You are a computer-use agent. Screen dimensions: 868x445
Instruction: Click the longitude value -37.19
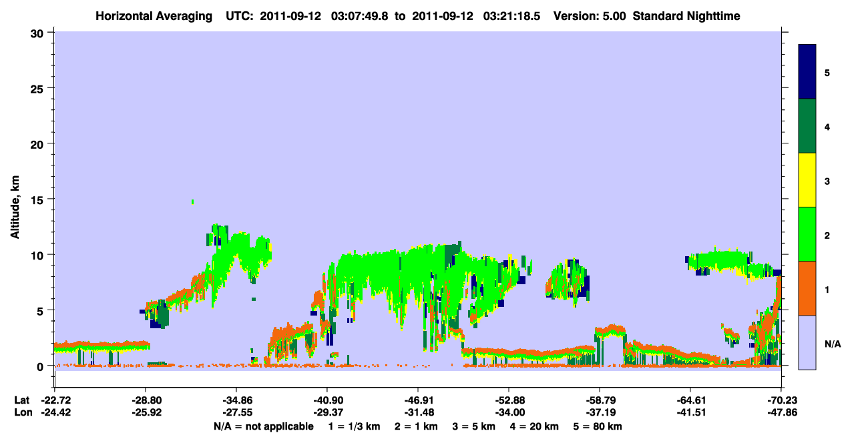[600, 412]
